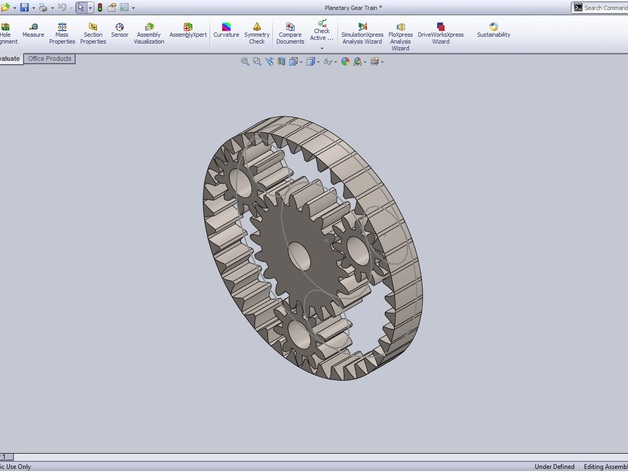Viewport: 628px width, 472px height.
Task: Launch Assembly Visualization
Action: pos(149,34)
